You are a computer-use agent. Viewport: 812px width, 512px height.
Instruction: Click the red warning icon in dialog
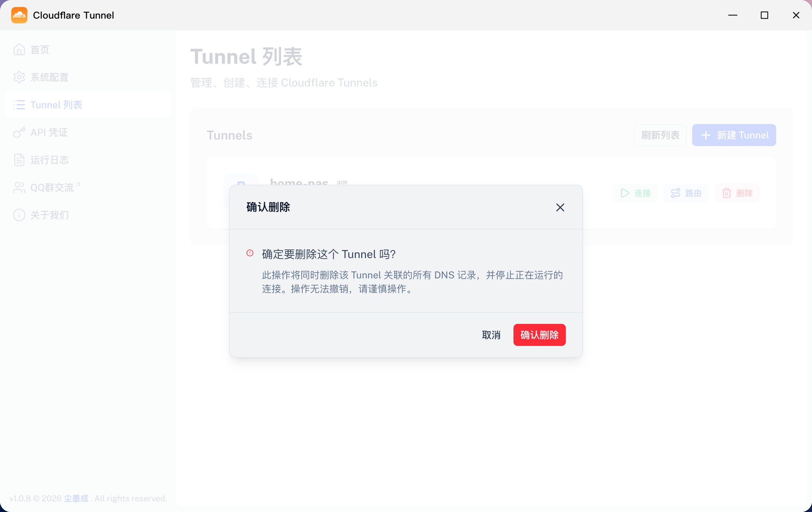click(x=250, y=253)
